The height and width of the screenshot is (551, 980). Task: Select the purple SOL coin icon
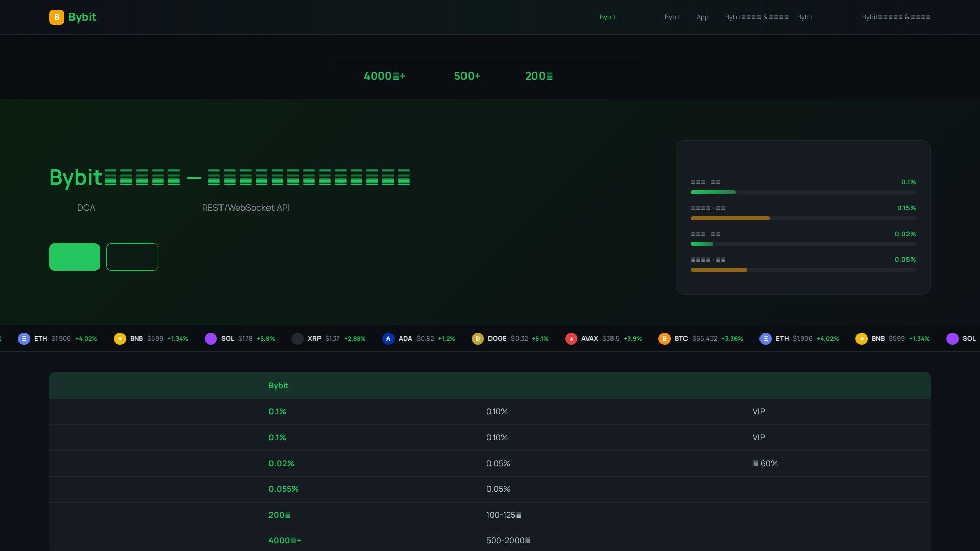[x=211, y=338]
